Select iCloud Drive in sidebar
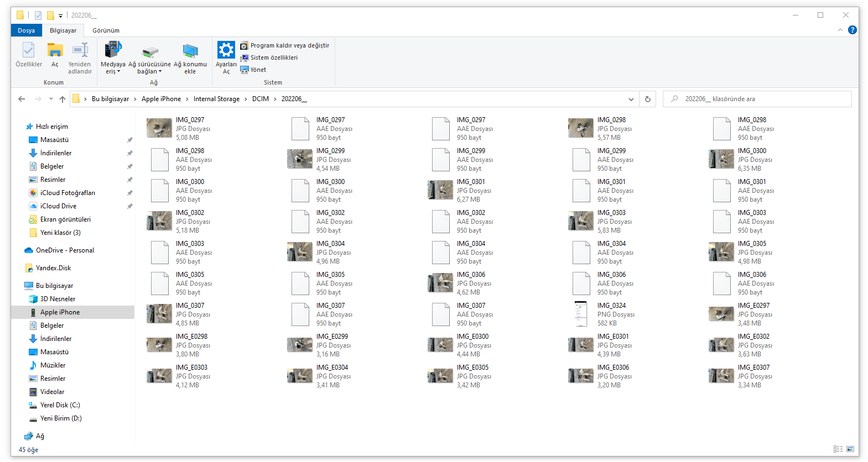The width and height of the screenshot is (868, 462). coord(58,206)
